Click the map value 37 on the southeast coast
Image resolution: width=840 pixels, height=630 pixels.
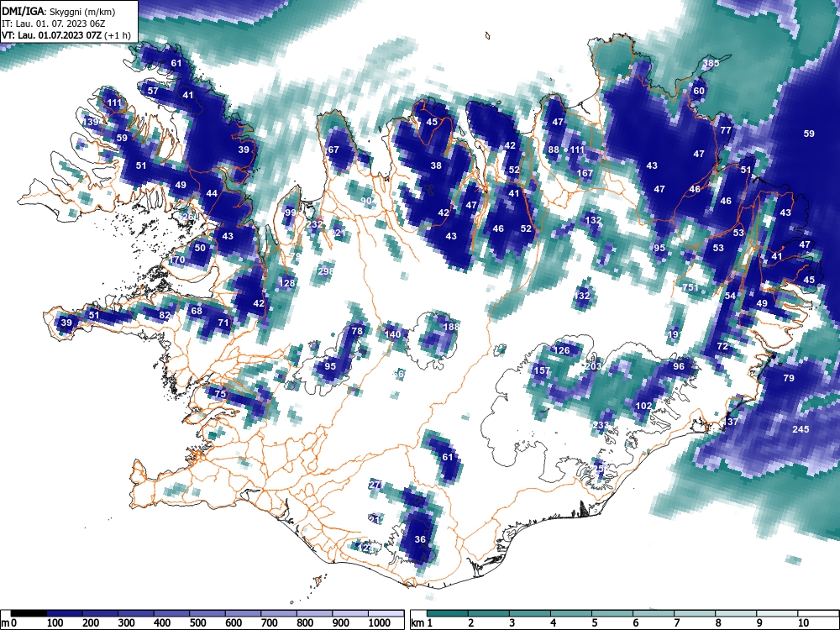[732, 422]
